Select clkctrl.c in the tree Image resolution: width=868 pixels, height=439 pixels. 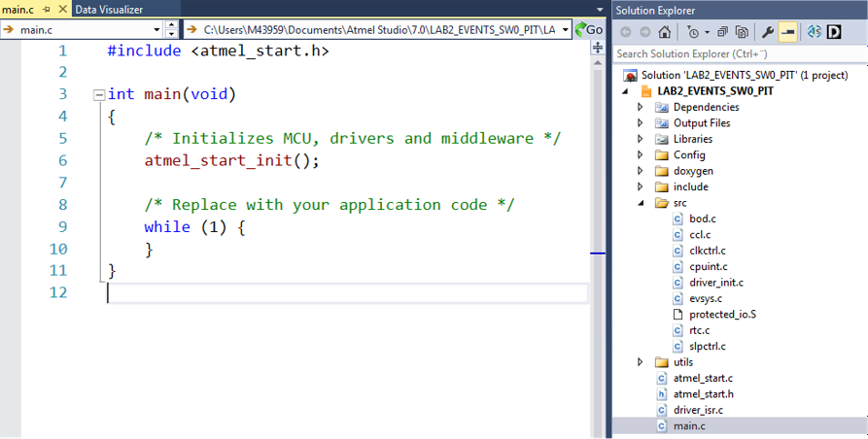[x=708, y=251]
